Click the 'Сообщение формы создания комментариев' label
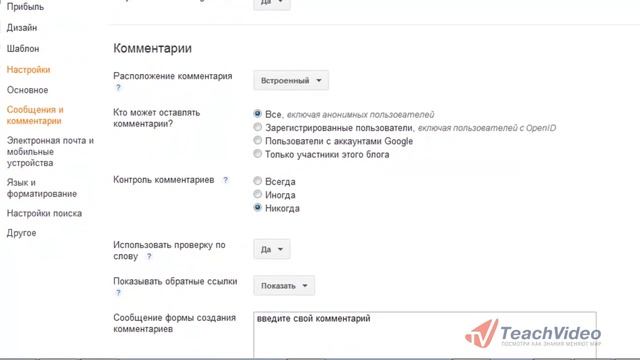The height and width of the screenshot is (360, 640). (175, 323)
